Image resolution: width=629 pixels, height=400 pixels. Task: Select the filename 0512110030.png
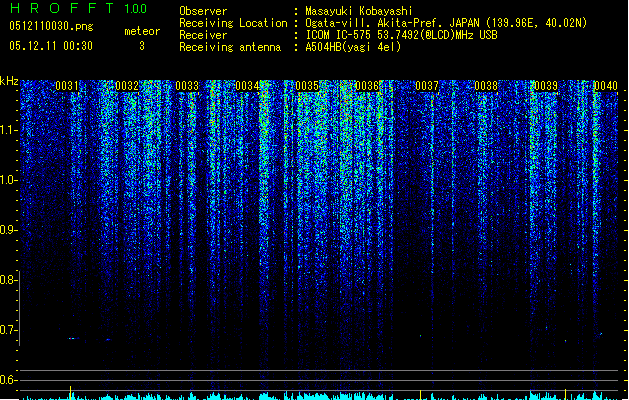51,26
